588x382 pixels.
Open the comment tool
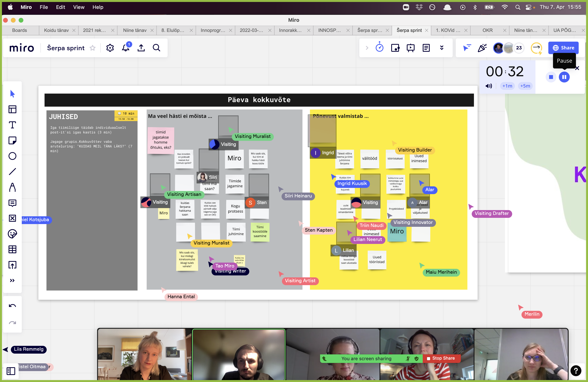pyautogui.click(x=12, y=203)
